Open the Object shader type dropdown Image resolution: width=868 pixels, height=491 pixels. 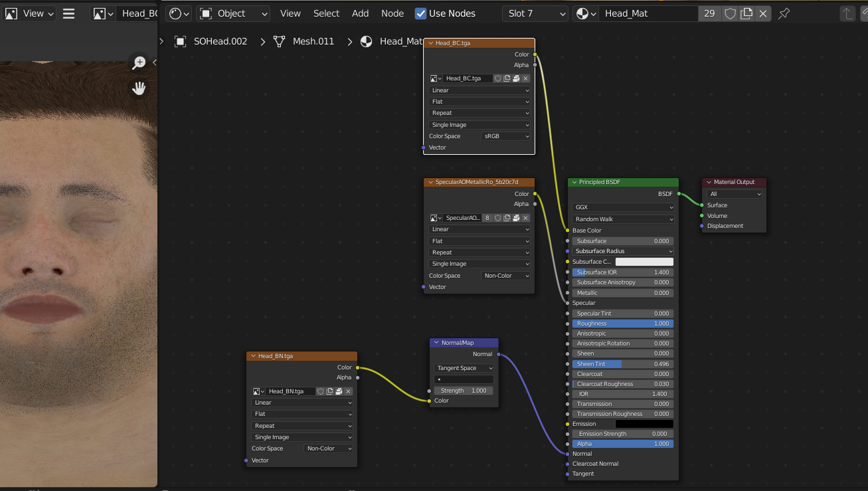click(233, 13)
